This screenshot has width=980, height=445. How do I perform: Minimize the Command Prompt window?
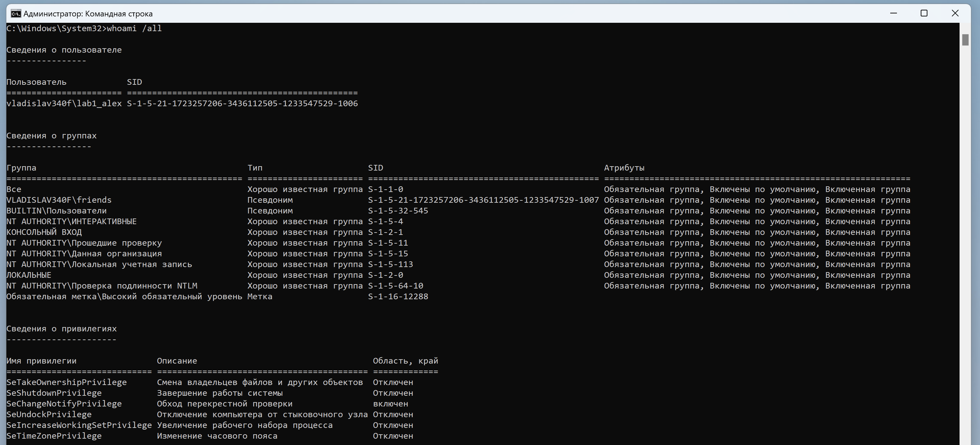point(894,13)
